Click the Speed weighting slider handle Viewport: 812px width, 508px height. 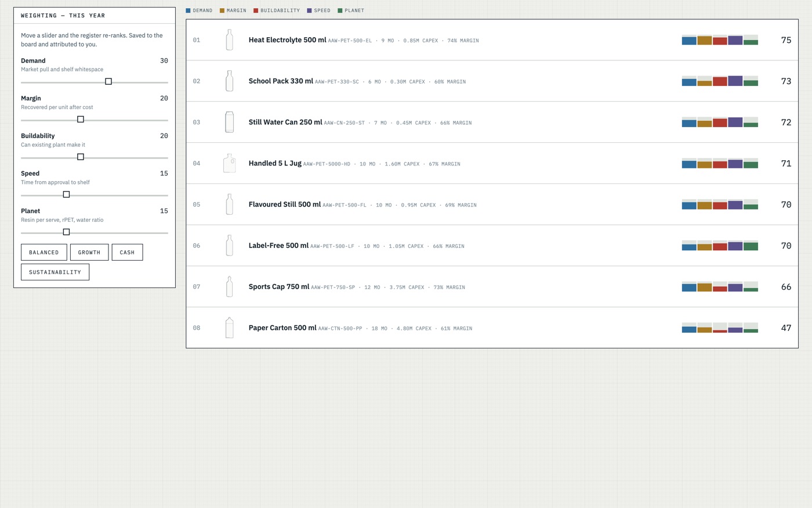pyautogui.click(x=66, y=195)
